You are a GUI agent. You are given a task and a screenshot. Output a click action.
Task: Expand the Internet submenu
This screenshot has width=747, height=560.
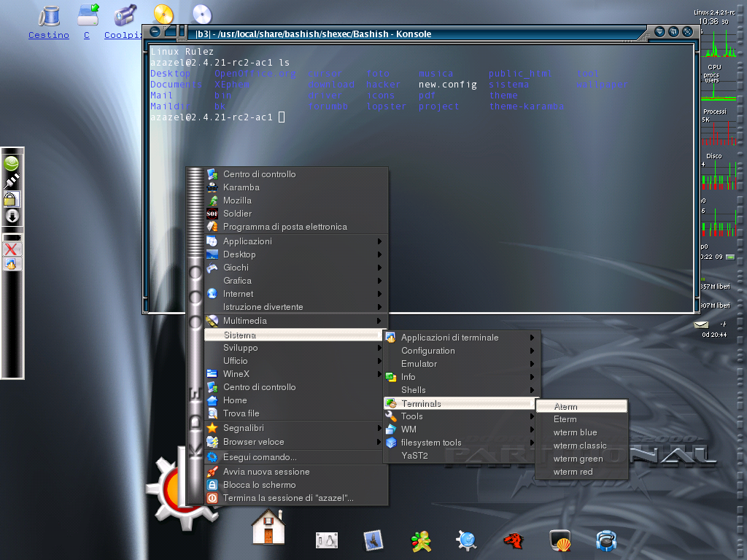click(x=296, y=295)
